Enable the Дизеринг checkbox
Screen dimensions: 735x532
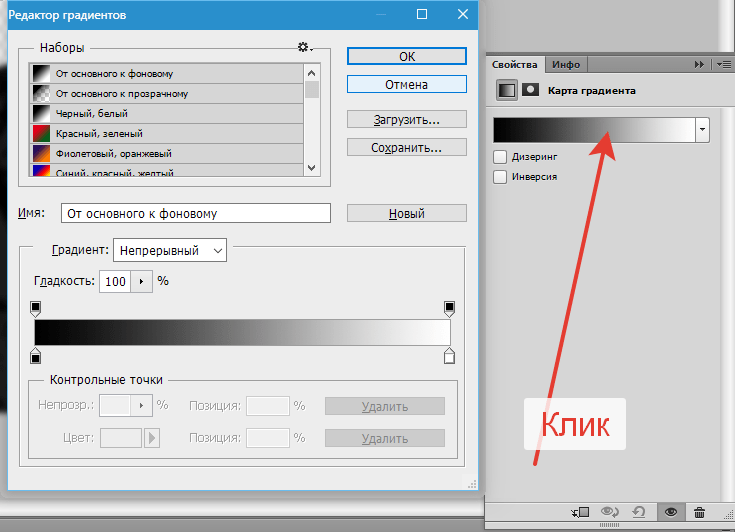point(500,157)
